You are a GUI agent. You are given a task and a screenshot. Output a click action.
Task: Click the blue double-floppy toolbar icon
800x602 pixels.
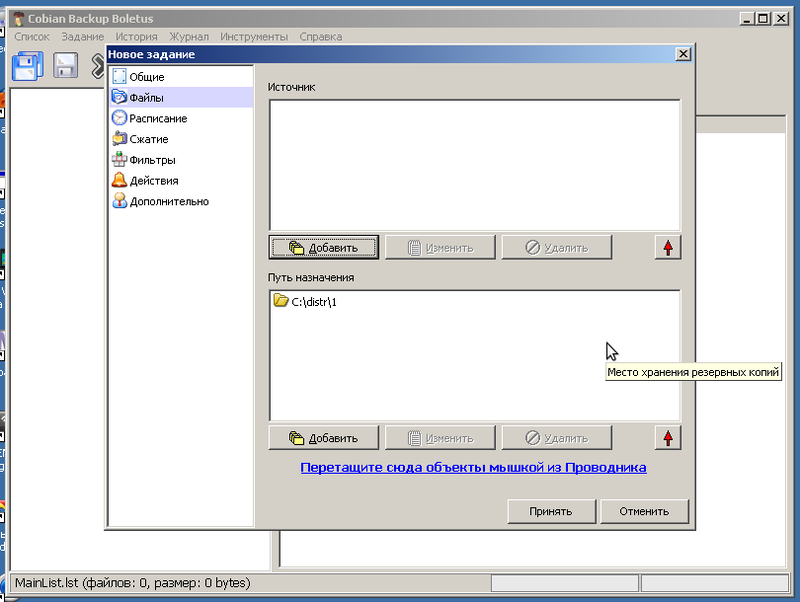(26, 66)
